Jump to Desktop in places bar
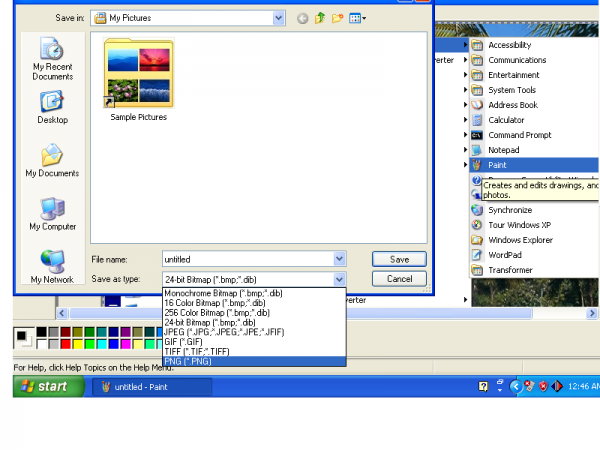 coord(52,107)
